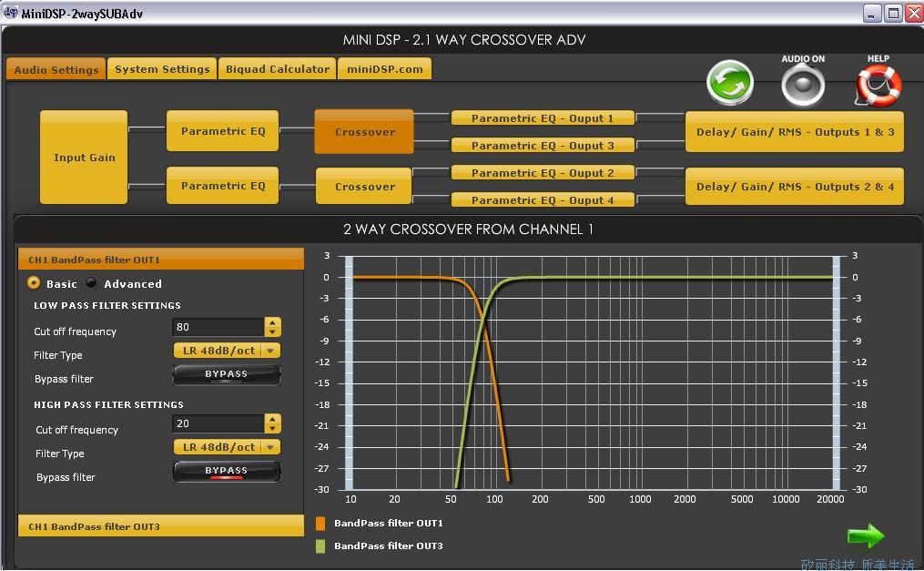Click the BandPass filter OUT1 legend label
Viewport: 924px width, 571px height.
(x=389, y=524)
